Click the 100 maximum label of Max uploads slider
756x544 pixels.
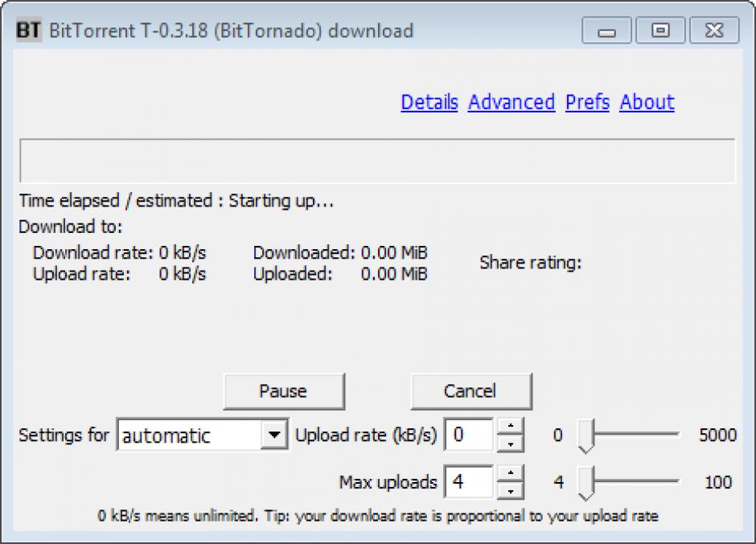(718, 482)
